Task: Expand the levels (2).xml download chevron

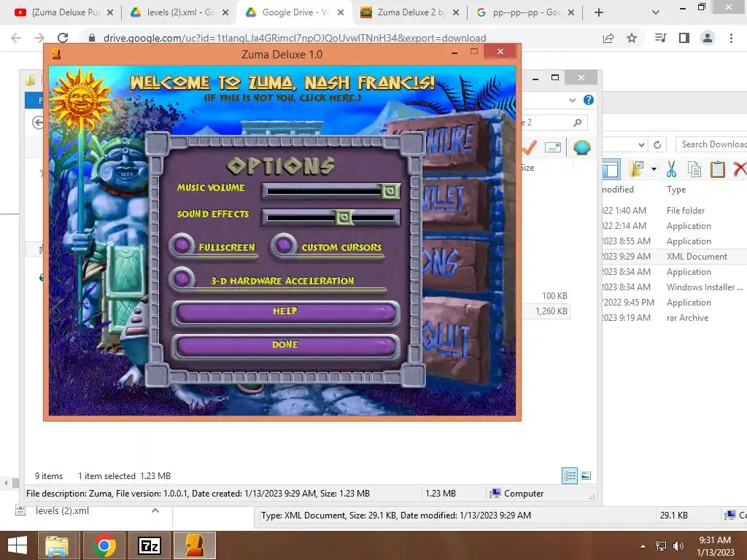Action: point(155,510)
